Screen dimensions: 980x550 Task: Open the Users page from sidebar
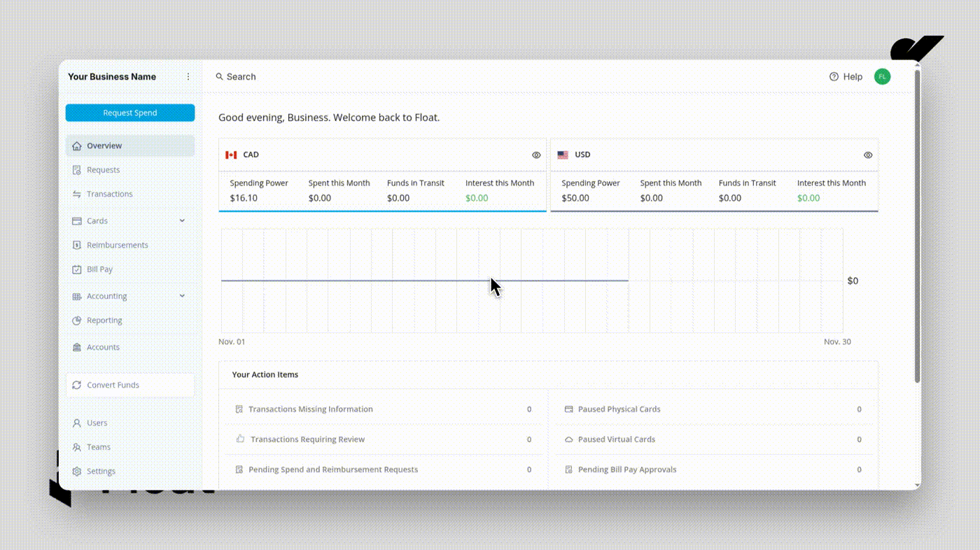(97, 423)
